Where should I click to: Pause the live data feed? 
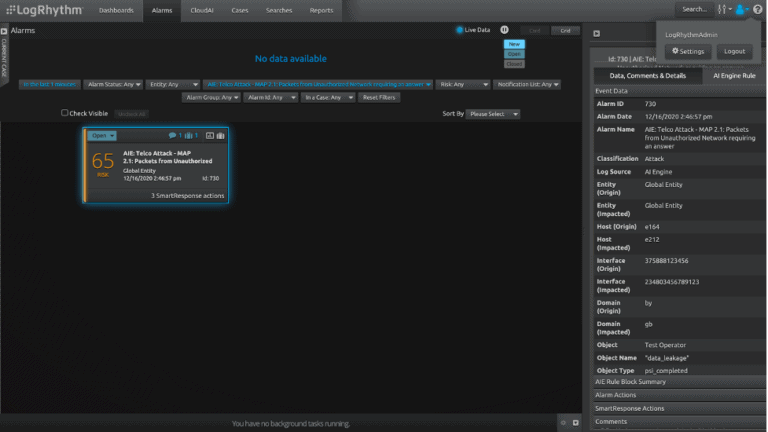[504, 30]
